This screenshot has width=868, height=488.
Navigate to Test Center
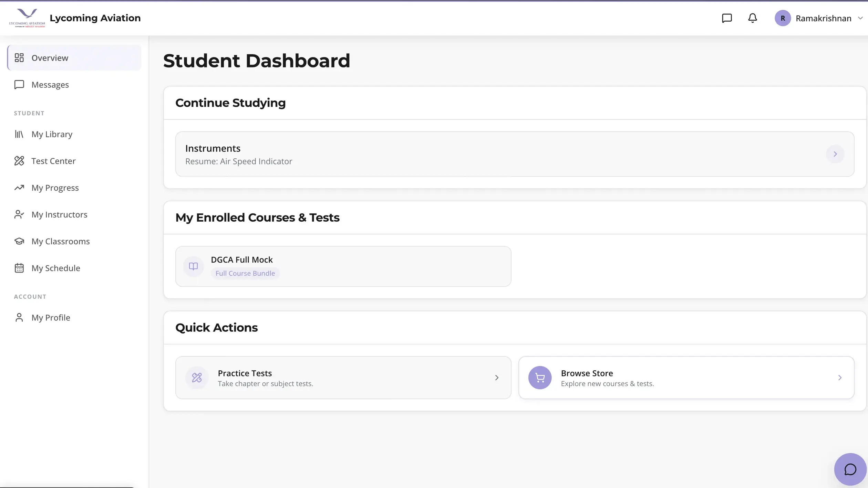[x=74, y=161]
